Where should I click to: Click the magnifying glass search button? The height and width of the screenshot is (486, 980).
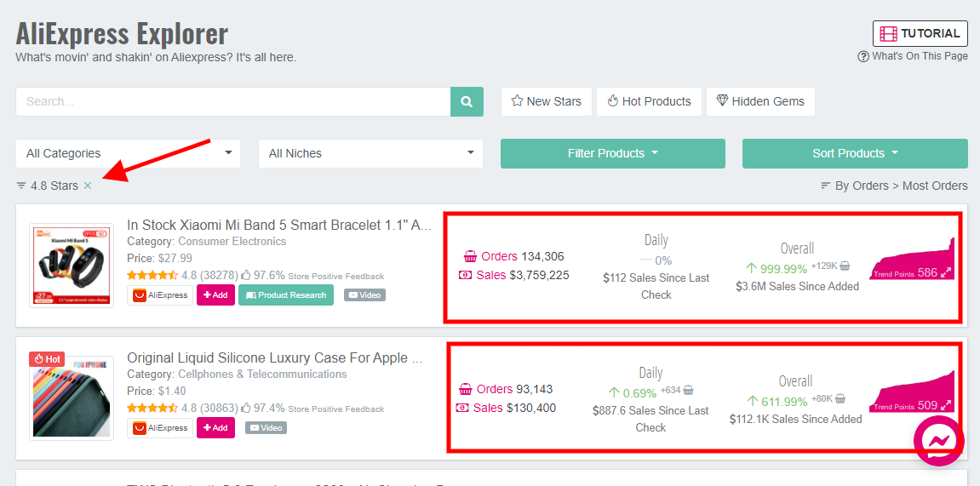point(467,101)
